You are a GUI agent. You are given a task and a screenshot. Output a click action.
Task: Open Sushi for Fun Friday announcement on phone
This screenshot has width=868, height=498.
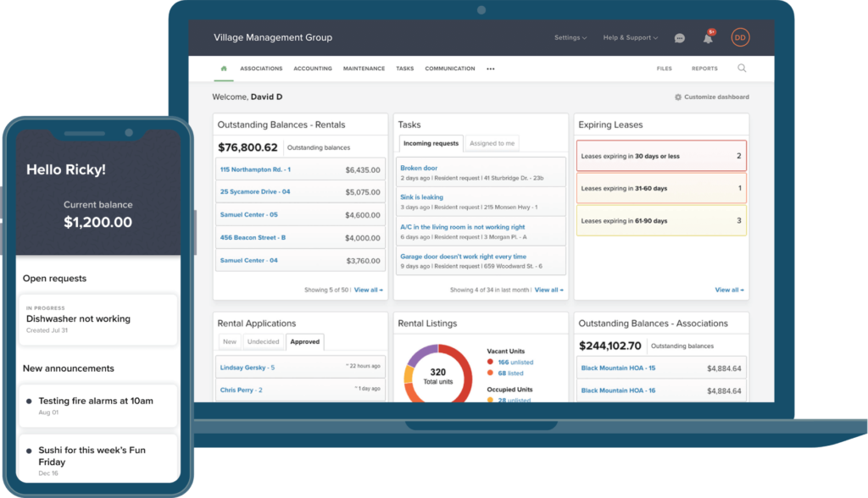(98, 459)
